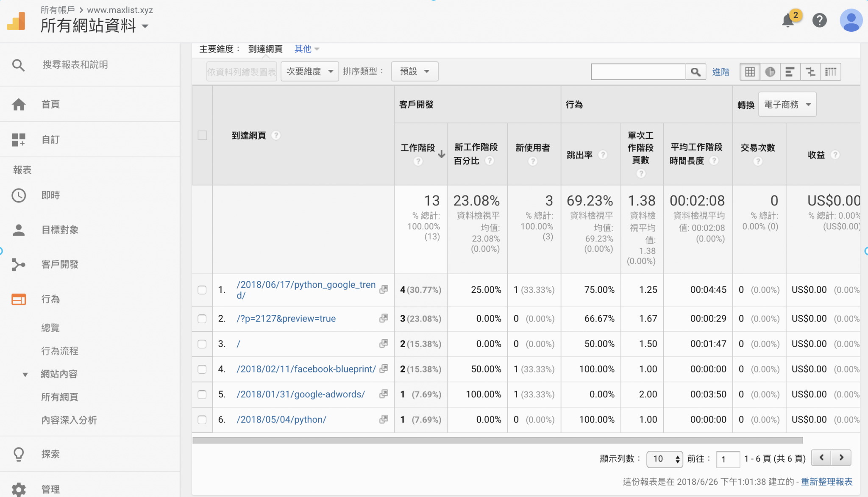Sort by 工作階段 column arrow
Image resolution: width=868 pixels, height=497 pixels.
click(441, 154)
